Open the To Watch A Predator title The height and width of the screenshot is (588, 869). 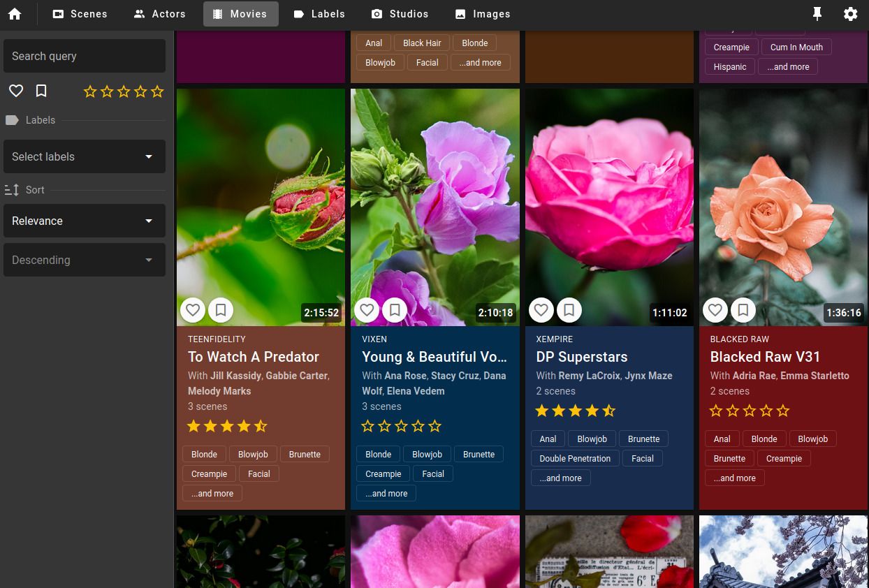(254, 357)
